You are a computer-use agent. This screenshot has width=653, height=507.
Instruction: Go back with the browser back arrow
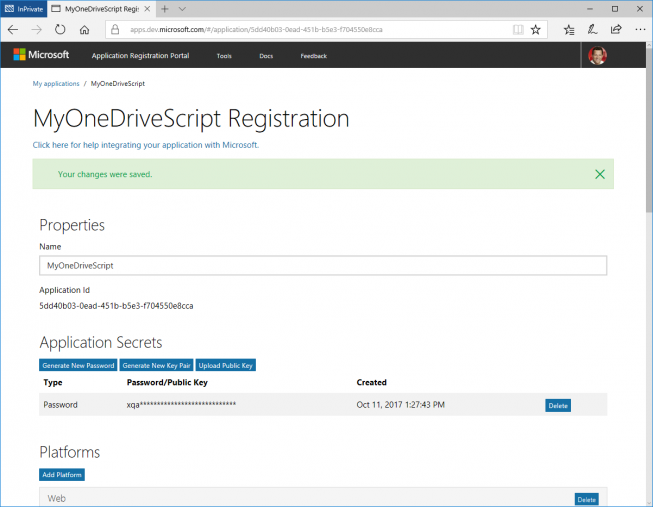point(13,30)
